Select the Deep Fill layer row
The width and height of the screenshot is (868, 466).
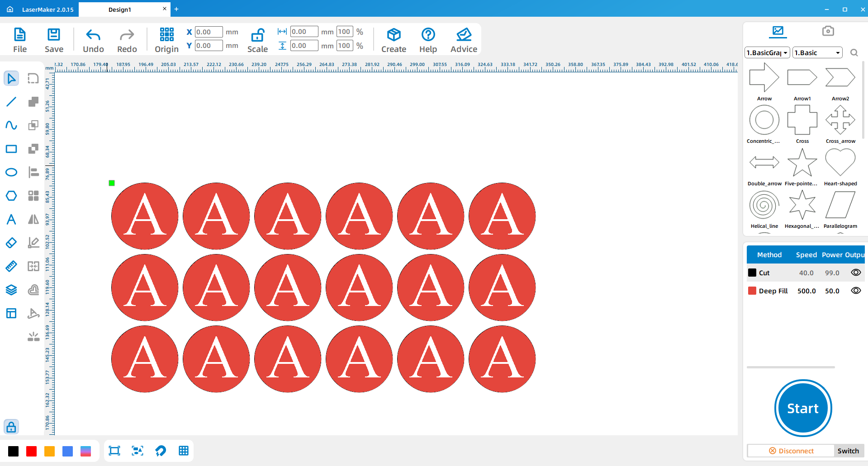coord(805,291)
